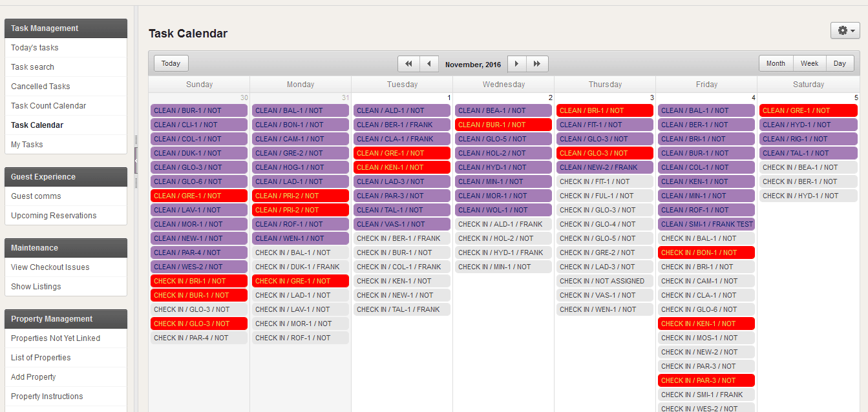Open CLEAN / BUR-1 / NOT task on Sunday
Screen dimensions: 868x412
coord(199,110)
